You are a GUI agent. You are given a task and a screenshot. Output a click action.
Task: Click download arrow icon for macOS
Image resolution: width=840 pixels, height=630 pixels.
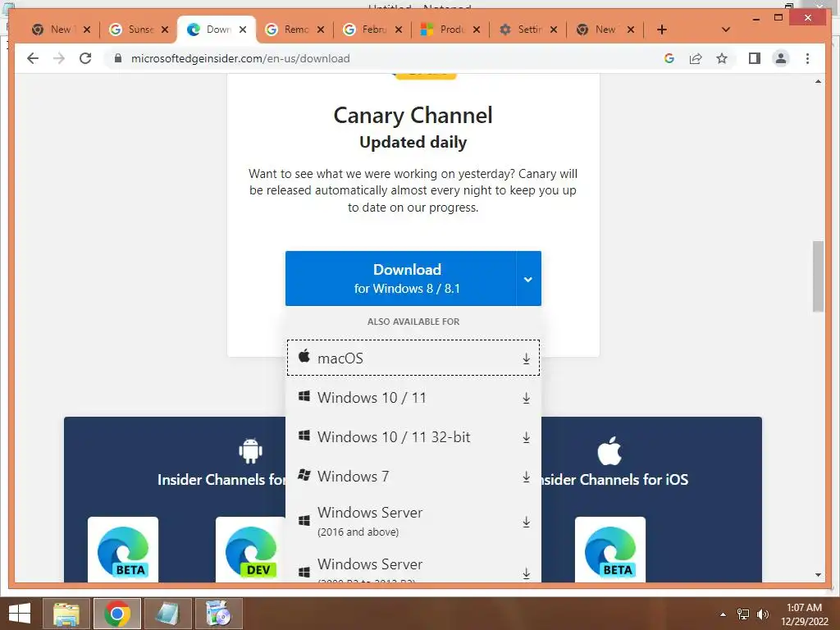(526, 358)
